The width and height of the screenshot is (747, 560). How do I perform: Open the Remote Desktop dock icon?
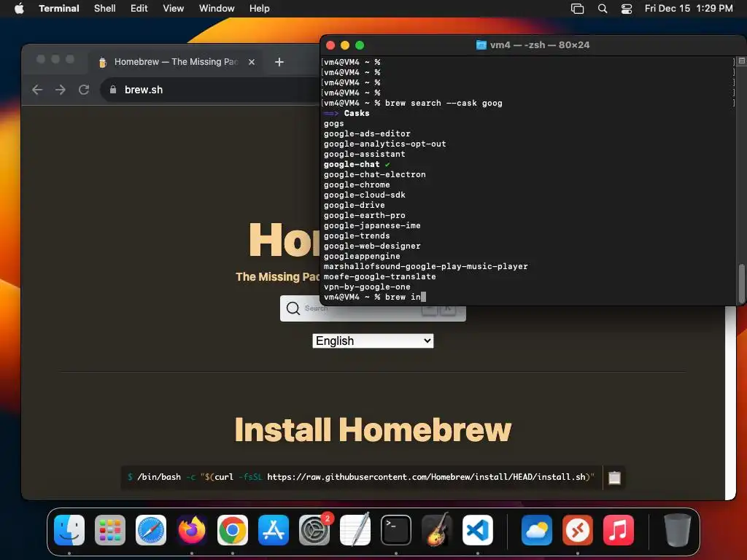pos(578,530)
